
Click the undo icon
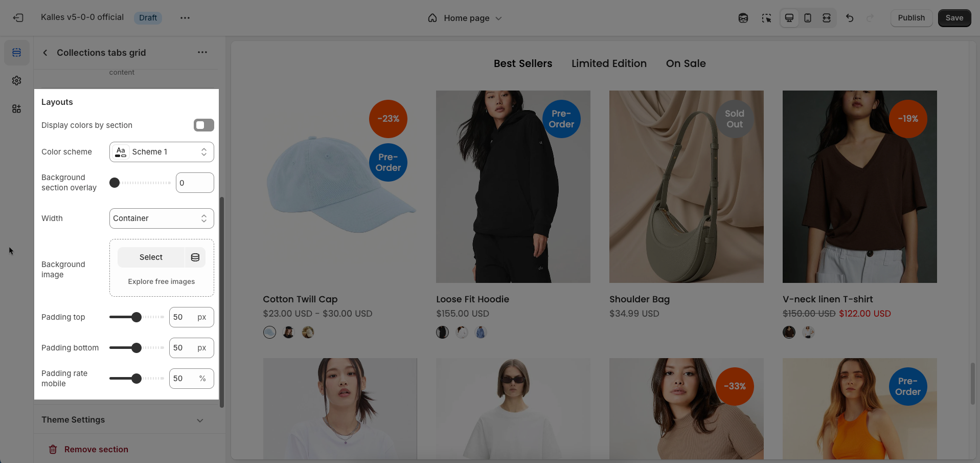click(850, 18)
